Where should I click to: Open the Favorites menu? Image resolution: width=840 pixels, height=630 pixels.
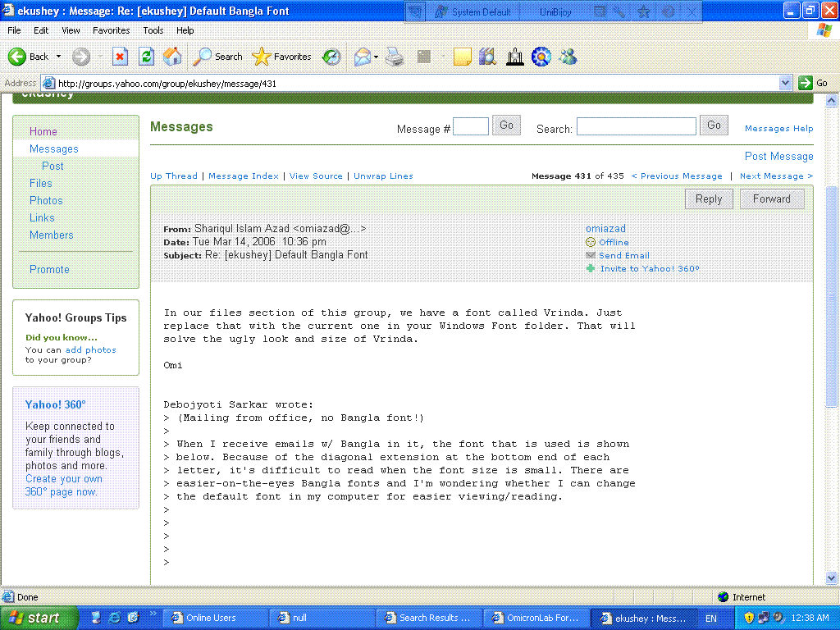(x=111, y=30)
